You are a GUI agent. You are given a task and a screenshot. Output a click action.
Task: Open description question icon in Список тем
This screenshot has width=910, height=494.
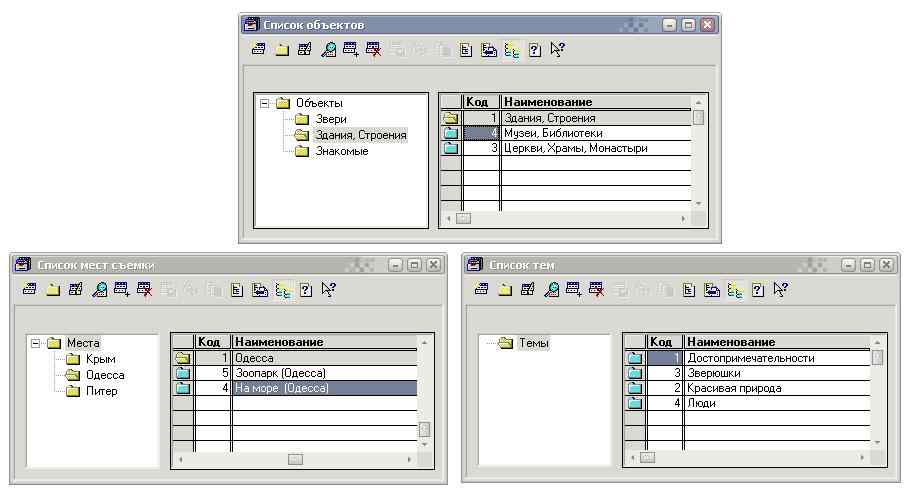[x=757, y=289]
